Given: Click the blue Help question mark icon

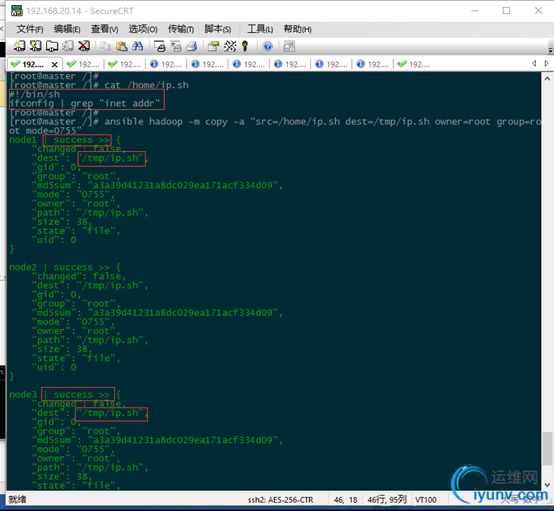Looking at the screenshot, I should 267,46.
